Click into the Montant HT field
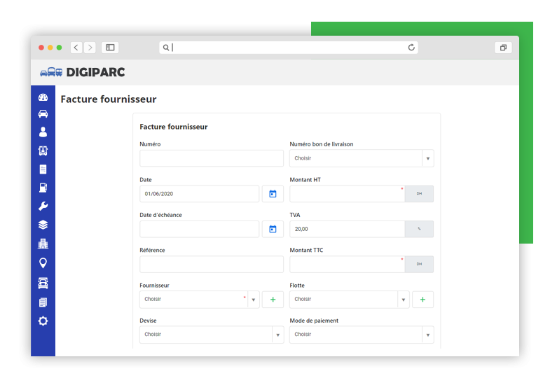550x392 pixels. coord(348,194)
